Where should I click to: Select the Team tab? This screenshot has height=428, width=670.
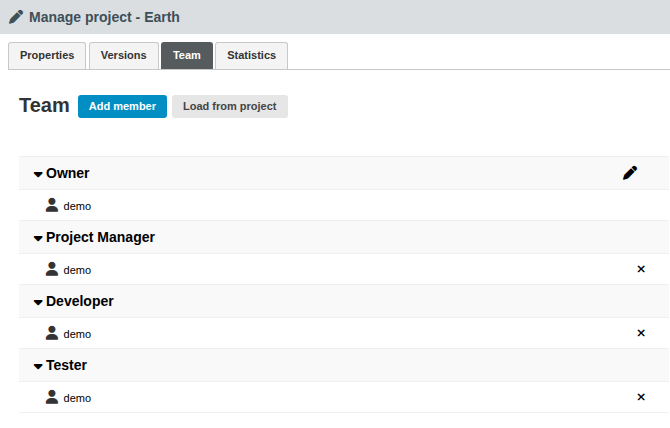187,56
